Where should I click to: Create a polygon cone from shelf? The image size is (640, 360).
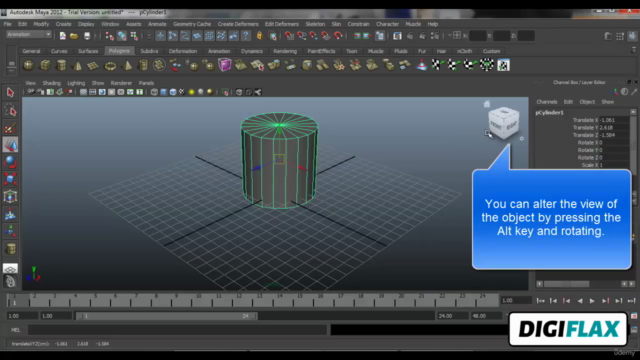tap(77, 65)
